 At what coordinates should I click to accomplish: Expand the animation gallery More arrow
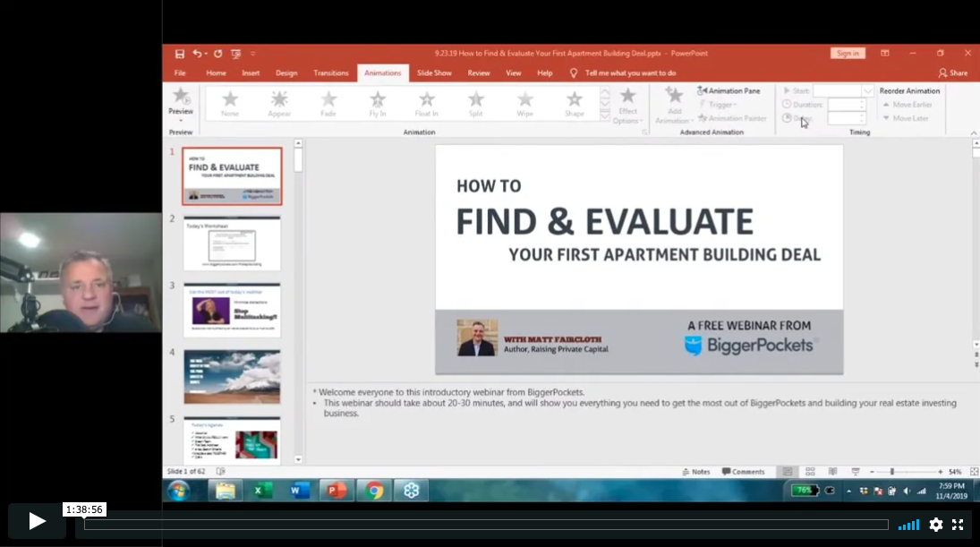[x=605, y=115]
